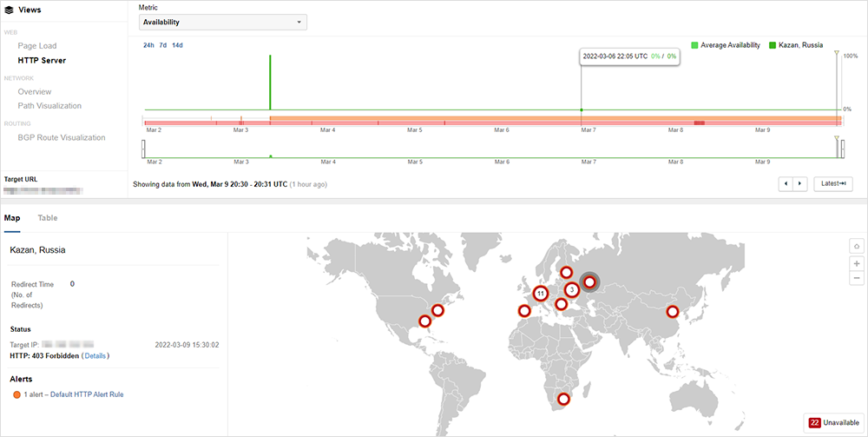Open the Availability metric dropdown
Screen dimensions: 868x437
tap(222, 22)
